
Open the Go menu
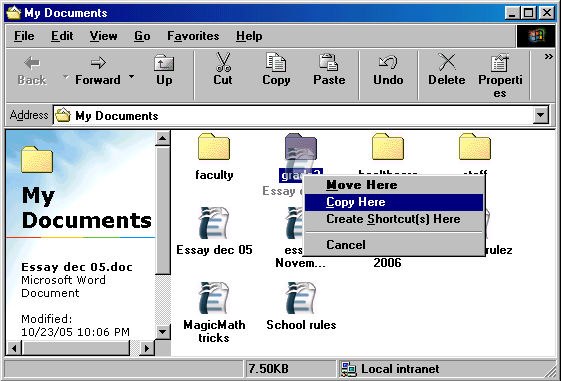tap(142, 36)
